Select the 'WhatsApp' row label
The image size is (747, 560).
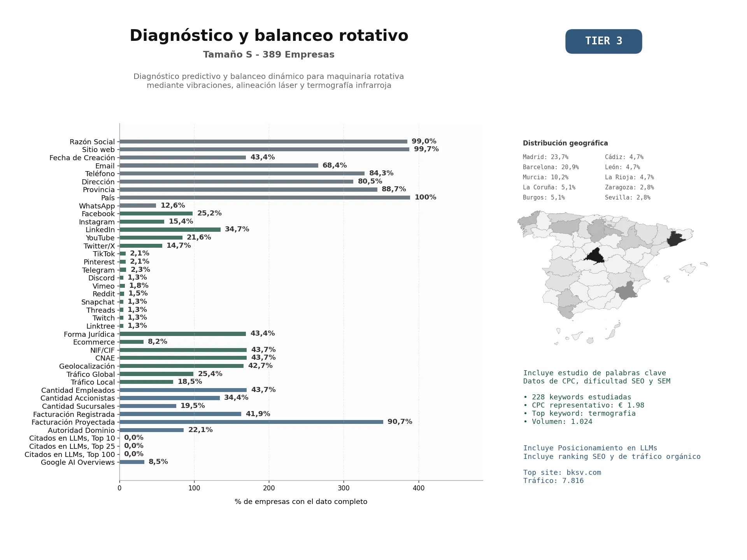97,206
